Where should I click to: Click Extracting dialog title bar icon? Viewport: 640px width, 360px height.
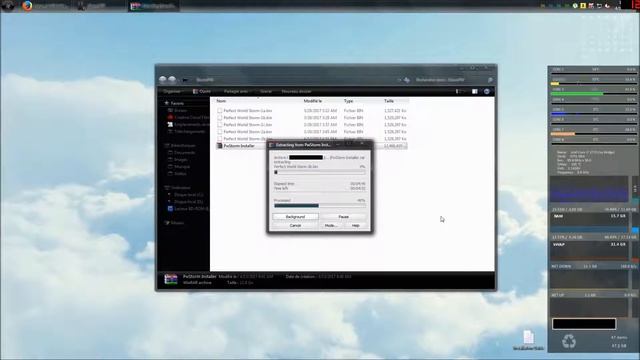[x=271, y=145]
